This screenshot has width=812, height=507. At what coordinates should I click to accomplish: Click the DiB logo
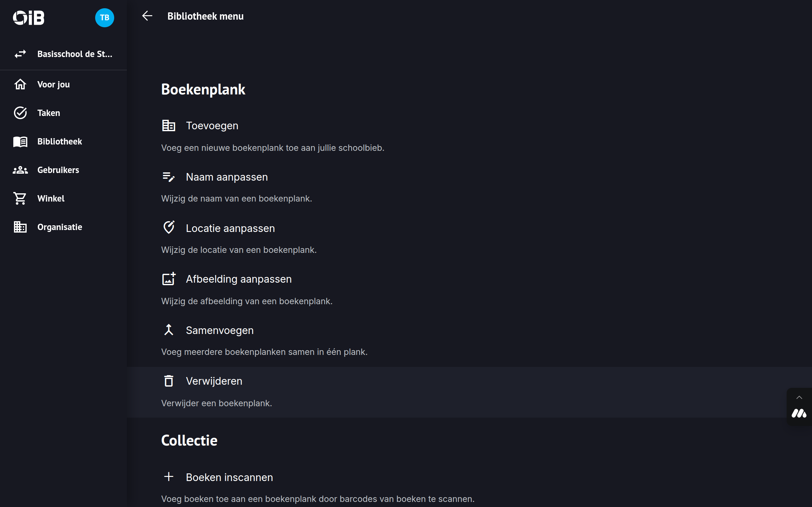[29, 18]
